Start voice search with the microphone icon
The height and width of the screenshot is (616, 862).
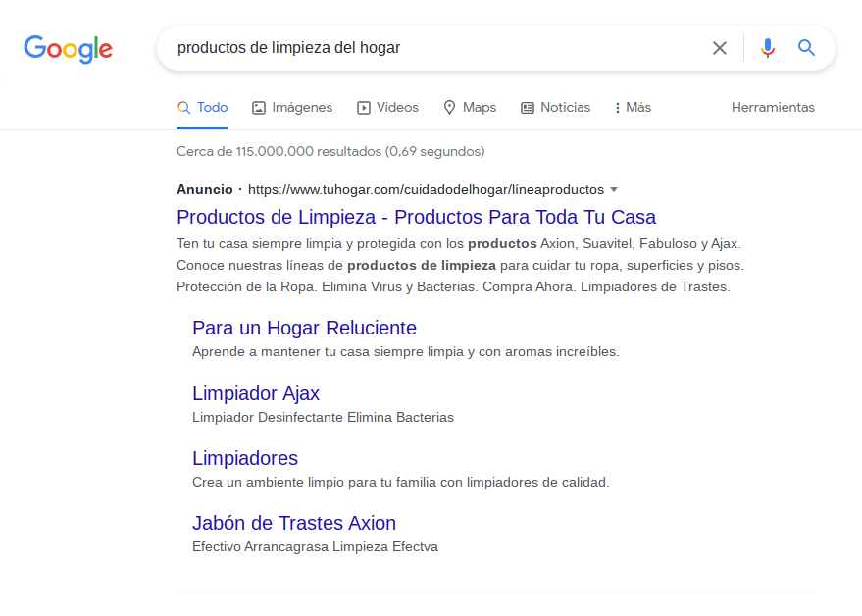(x=768, y=48)
